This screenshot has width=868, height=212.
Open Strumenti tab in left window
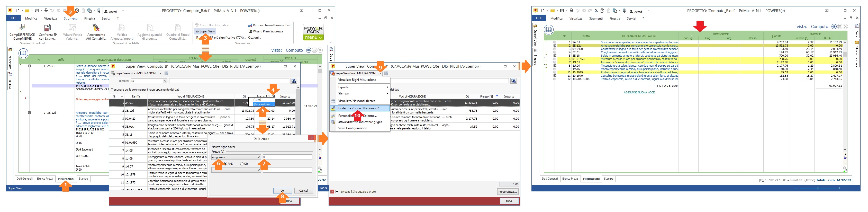tap(71, 19)
